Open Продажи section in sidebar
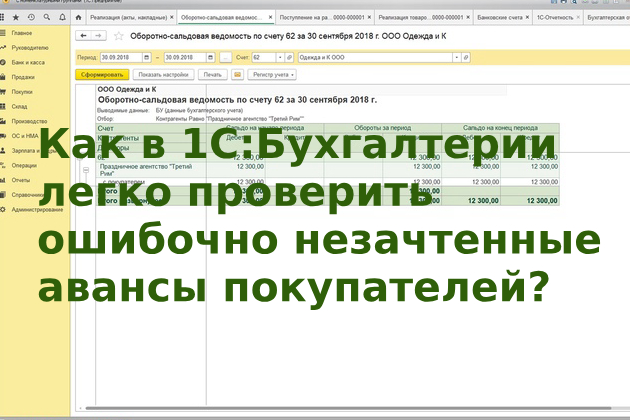The width and height of the screenshot is (630, 420). [x=23, y=77]
